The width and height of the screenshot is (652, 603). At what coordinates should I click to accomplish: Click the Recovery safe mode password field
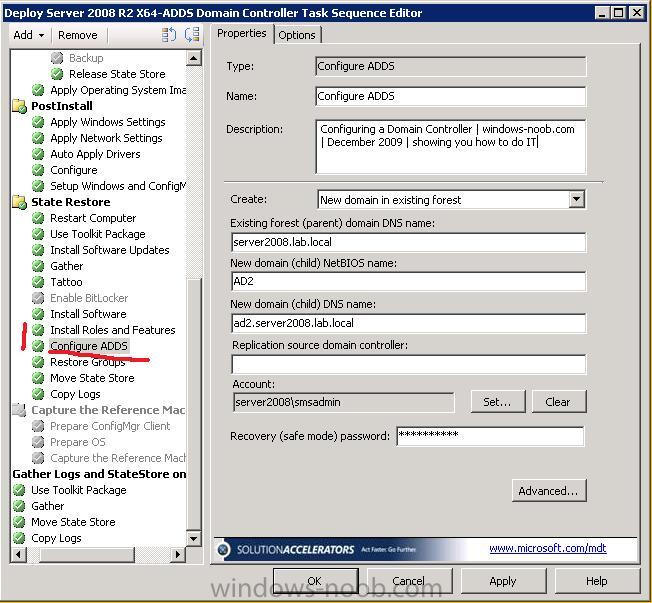(x=490, y=436)
